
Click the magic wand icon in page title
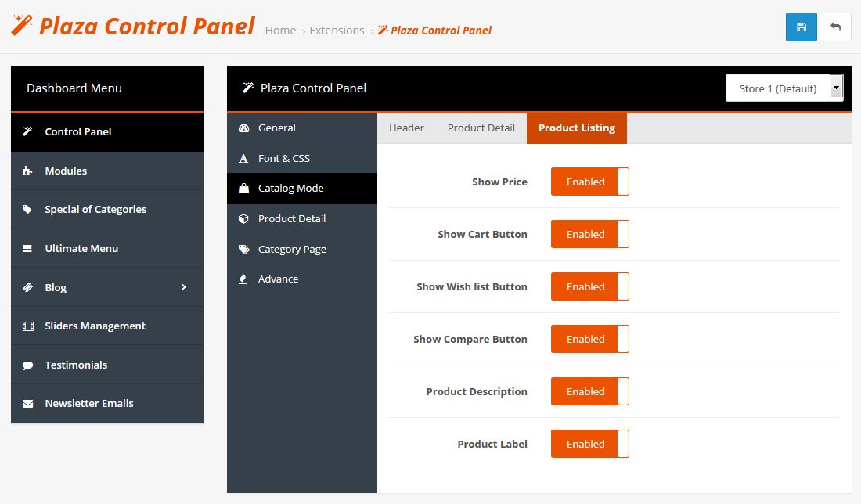pos(22,25)
